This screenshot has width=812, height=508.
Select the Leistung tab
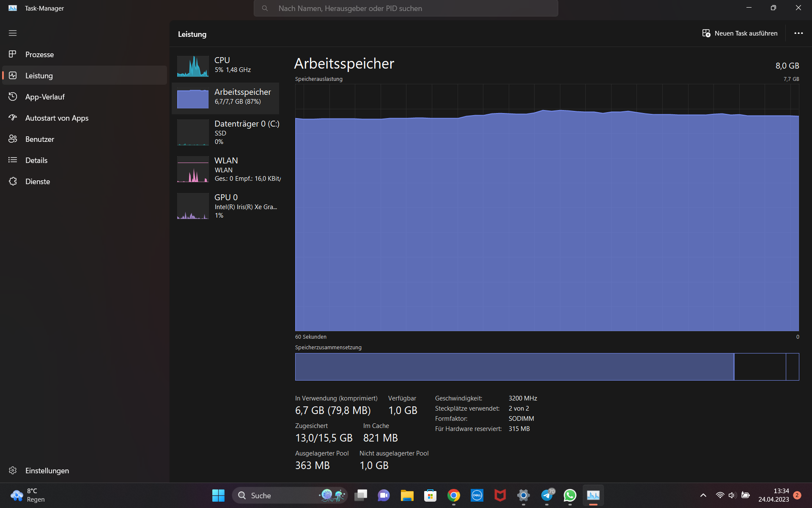tap(39, 76)
